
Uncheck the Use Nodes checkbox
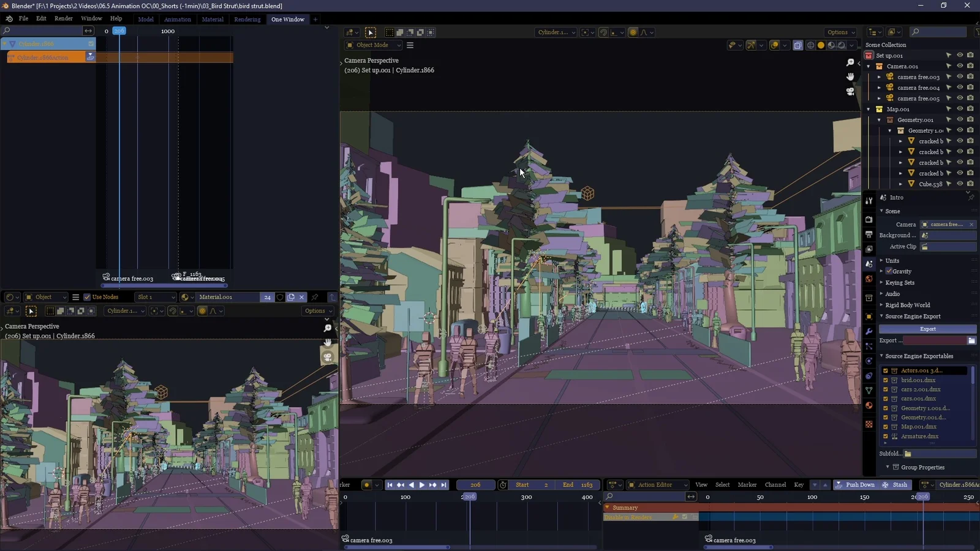(x=87, y=297)
